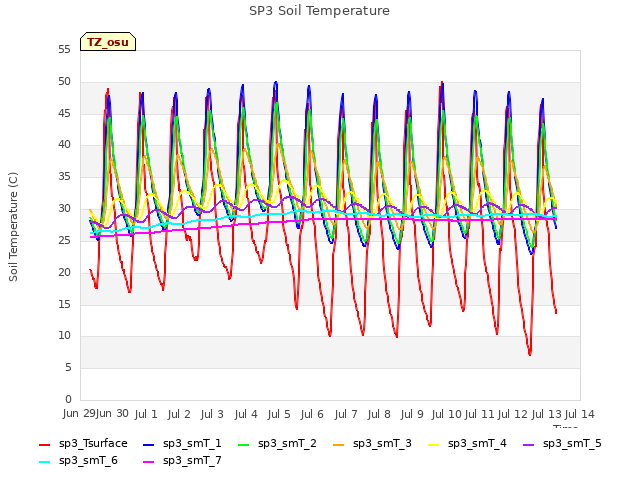Click the Jul 9 x-axis tick label
Screen dimensions: 640x480
(412, 414)
